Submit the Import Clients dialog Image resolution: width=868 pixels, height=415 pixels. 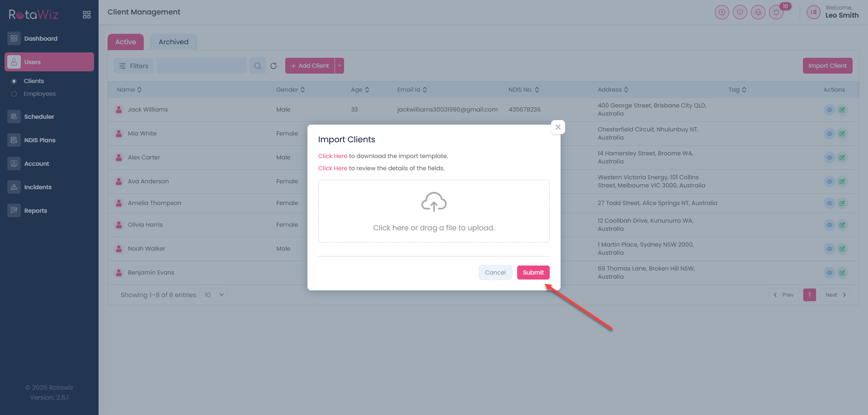tap(533, 272)
